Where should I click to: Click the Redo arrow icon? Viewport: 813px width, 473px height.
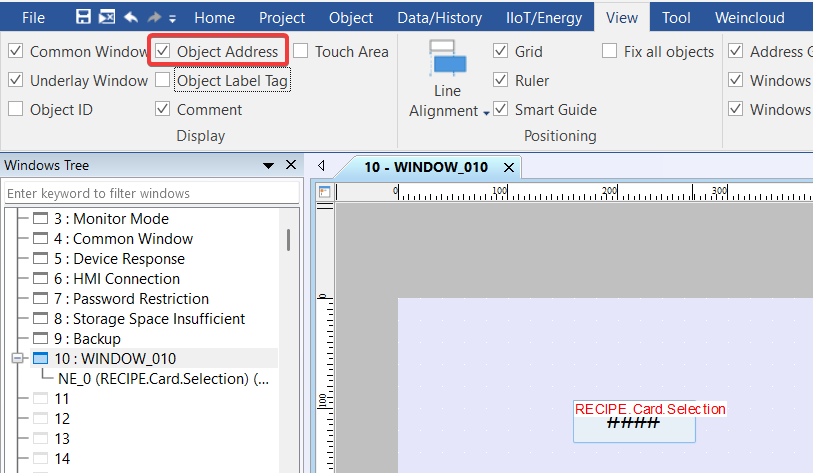(154, 18)
